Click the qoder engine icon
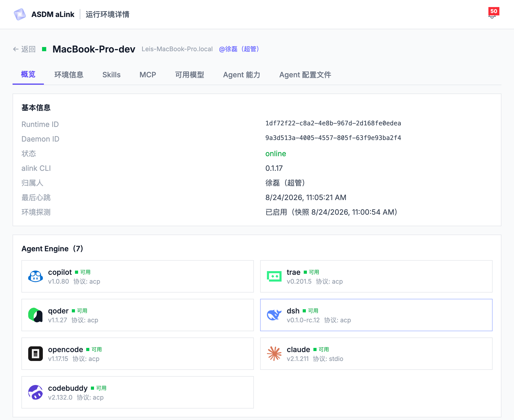The width and height of the screenshot is (514, 420). pyautogui.click(x=36, y=315)
